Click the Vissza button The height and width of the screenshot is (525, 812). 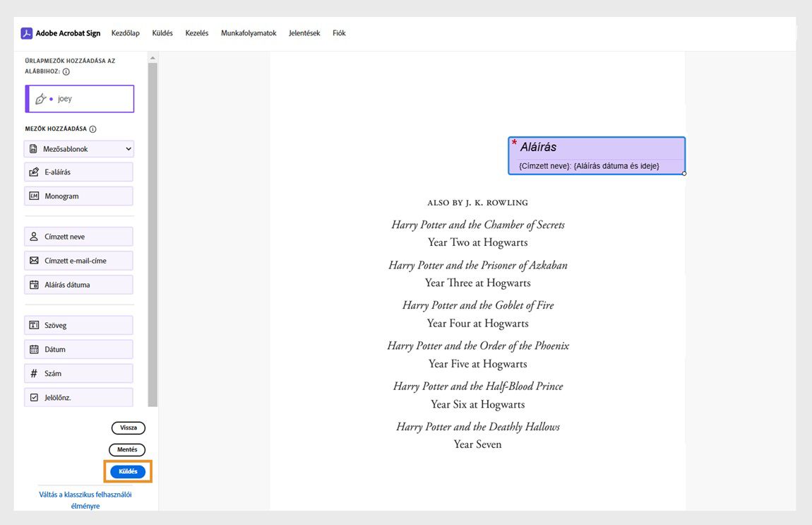tap(129, 427)
